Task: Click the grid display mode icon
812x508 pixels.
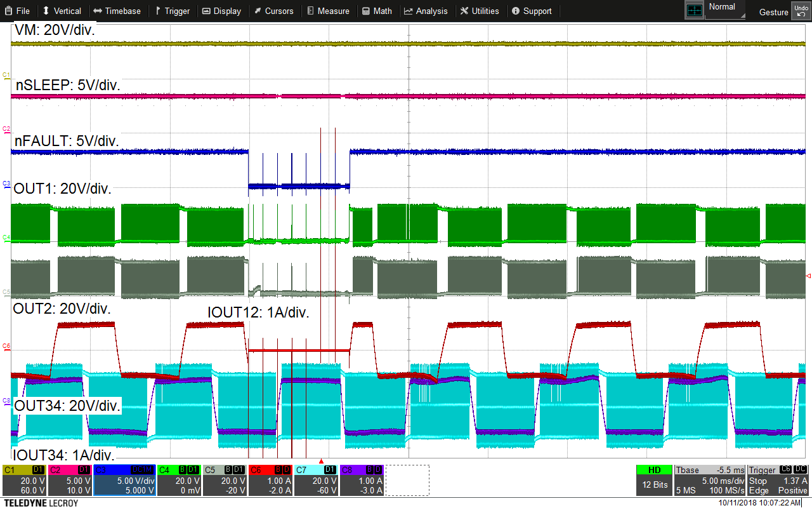Action: click(x=695, y=10)
